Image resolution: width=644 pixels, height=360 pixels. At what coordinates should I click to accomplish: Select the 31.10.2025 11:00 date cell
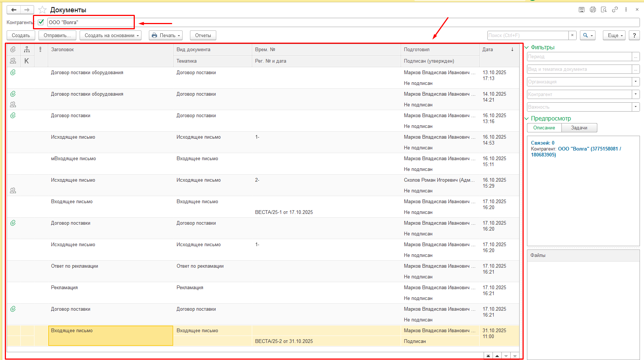pyautogui.click(x=494, y=333)
